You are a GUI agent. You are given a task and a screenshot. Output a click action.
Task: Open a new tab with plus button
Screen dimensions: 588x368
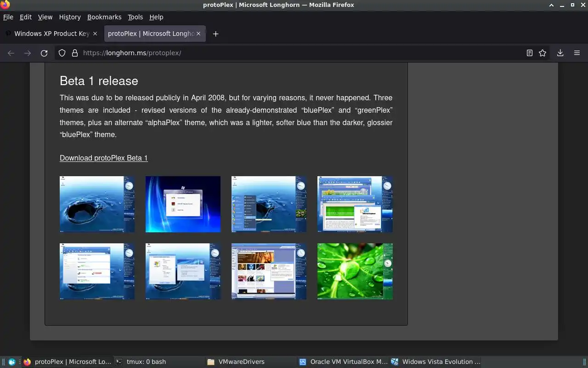(x=215, y=34)
